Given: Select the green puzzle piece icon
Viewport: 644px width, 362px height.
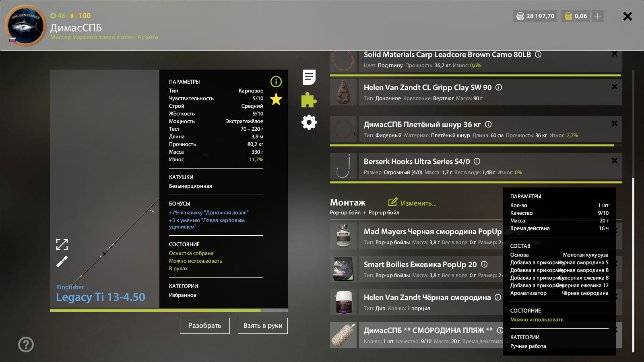Looking at the screenshot, I should tap(309, 100).
